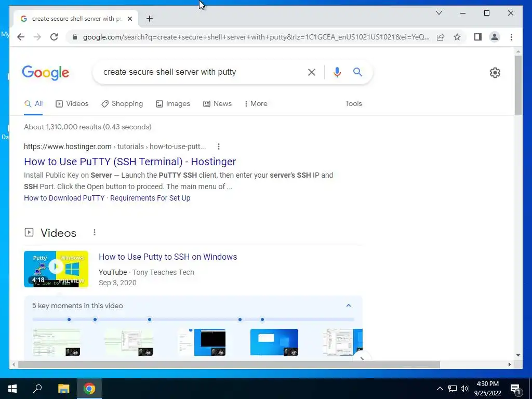The image size is (532, 399).
Task: Open the search Tools button
Action: (x=353, y=104)
